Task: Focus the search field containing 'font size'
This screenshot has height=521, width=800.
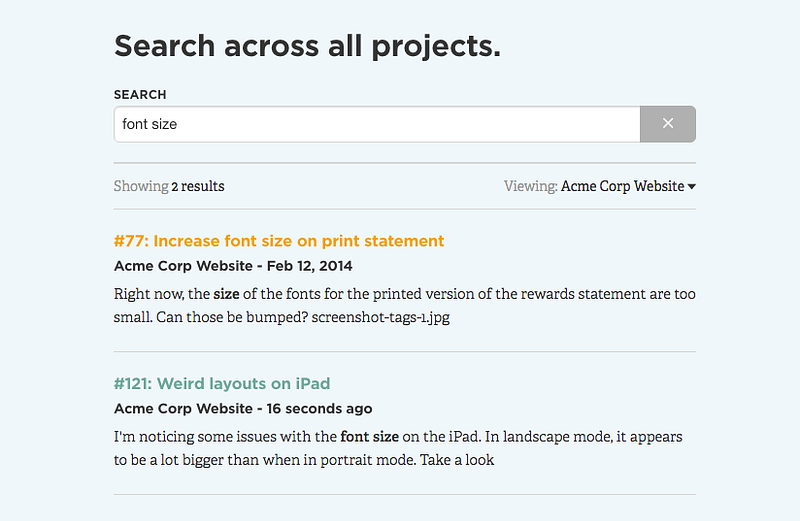Action: point(377,124)
